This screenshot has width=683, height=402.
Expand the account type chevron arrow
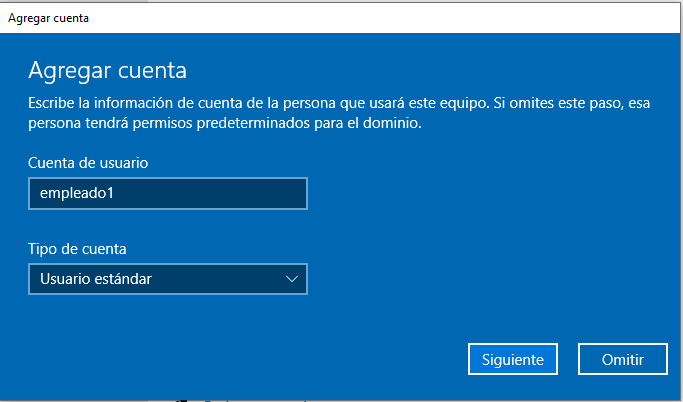(291, 279)
